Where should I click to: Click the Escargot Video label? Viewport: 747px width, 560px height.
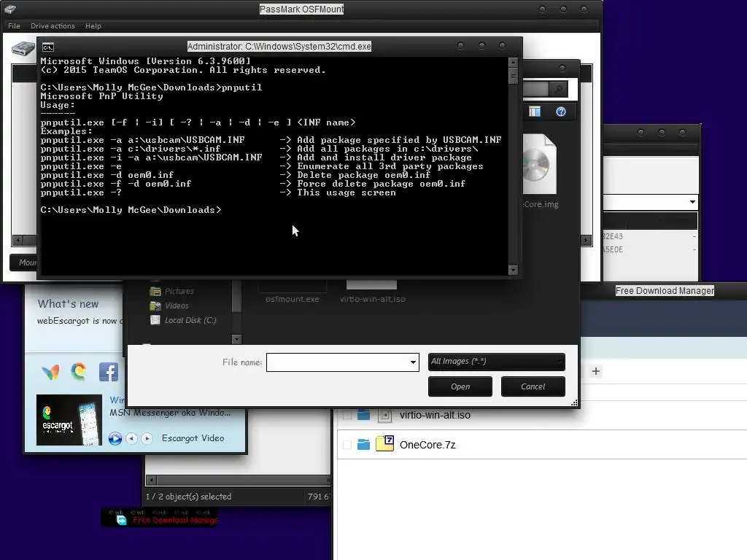[x=193, y=438]
